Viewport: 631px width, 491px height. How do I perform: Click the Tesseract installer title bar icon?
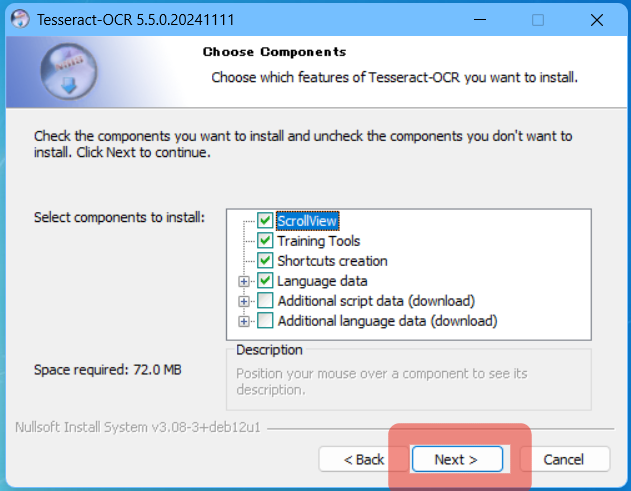click(17, 19)
